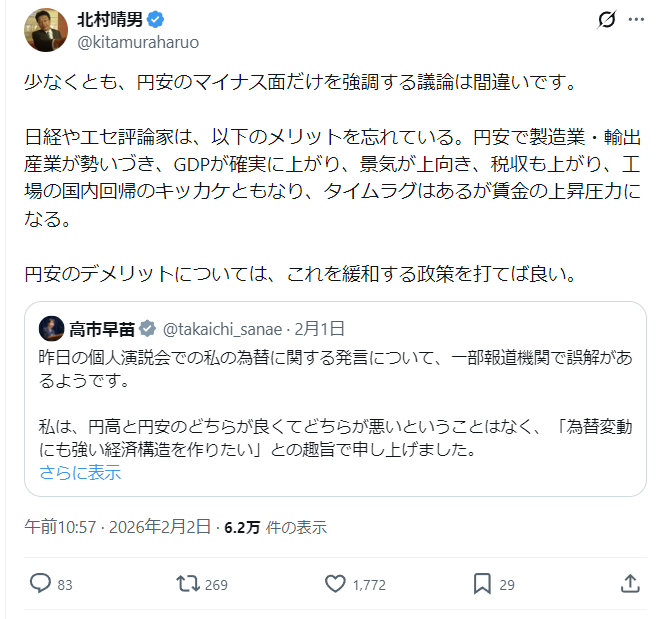
Task: Click verified badge next to 高市早苗
Action: click(147, 328)
